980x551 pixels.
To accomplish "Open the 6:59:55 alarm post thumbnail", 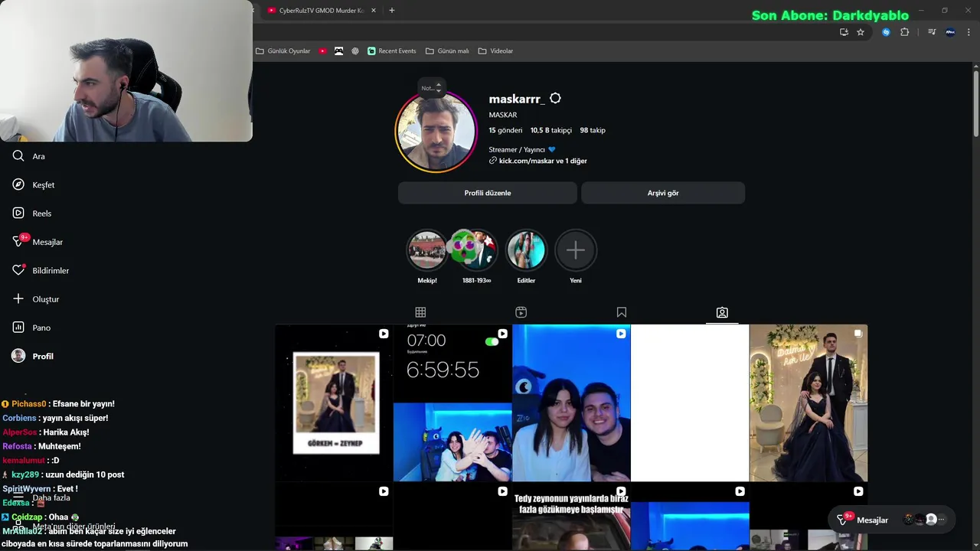I will pos(452,403).
